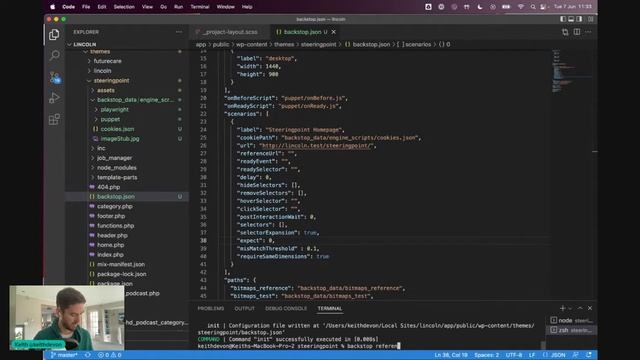Click the terminal command prompt line
The image size is (640, 360).
pos(299,346)
